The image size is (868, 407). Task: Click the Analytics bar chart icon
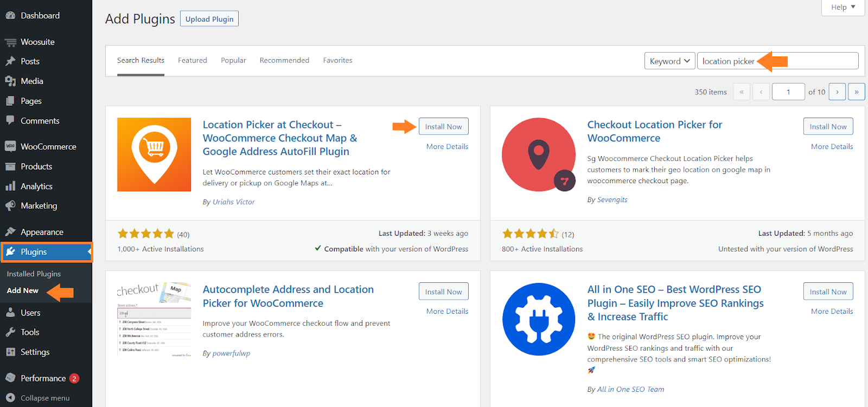[x=10, y=186]
